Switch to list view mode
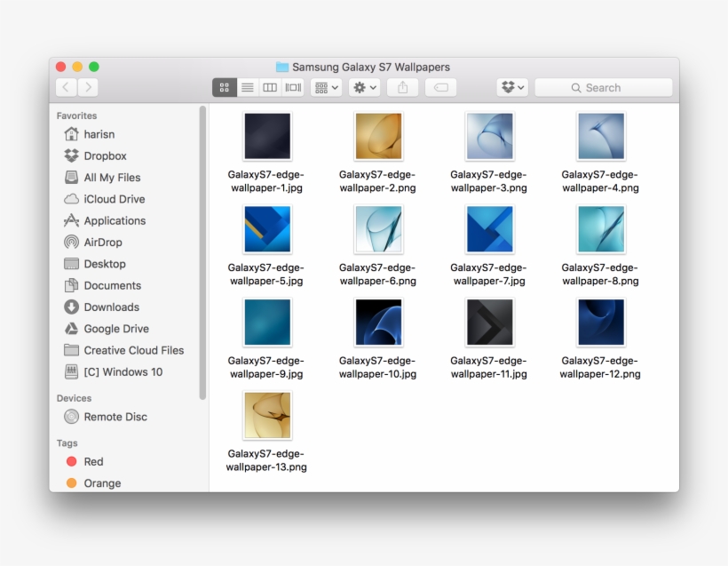728x566 pixels. coord(247,87)
